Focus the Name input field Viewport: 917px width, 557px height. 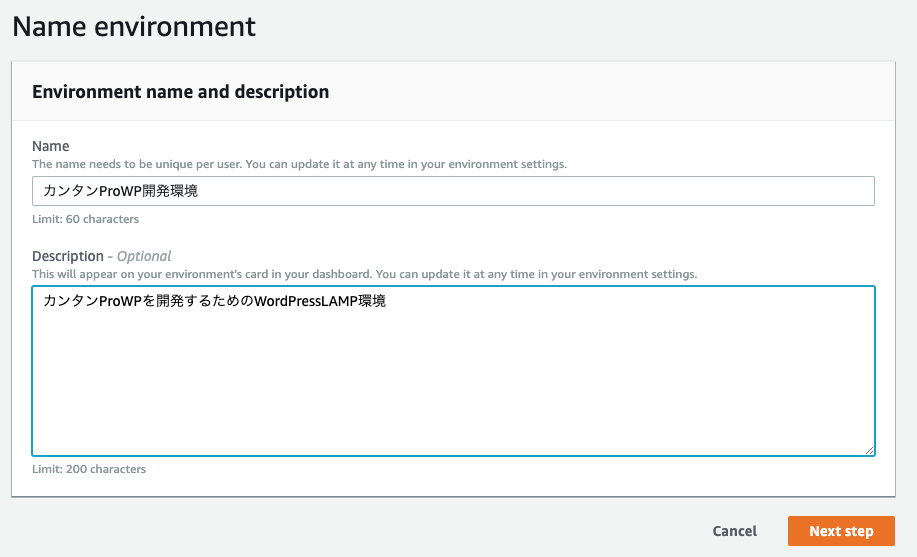point(453,191)
